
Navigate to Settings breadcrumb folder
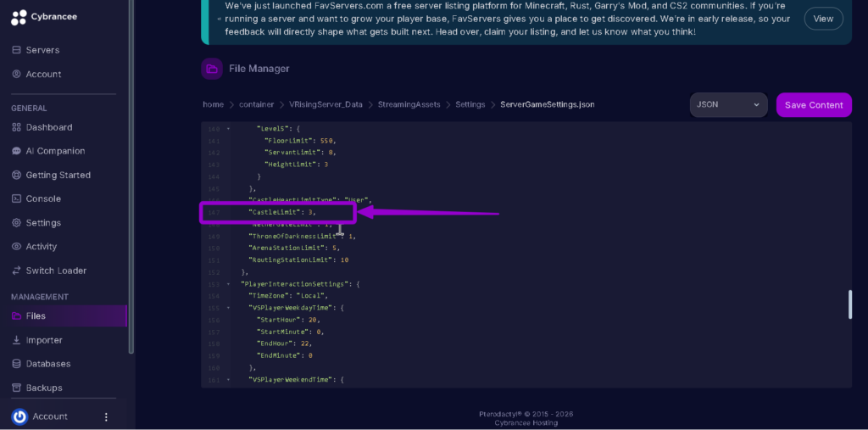tap(470, 104)
